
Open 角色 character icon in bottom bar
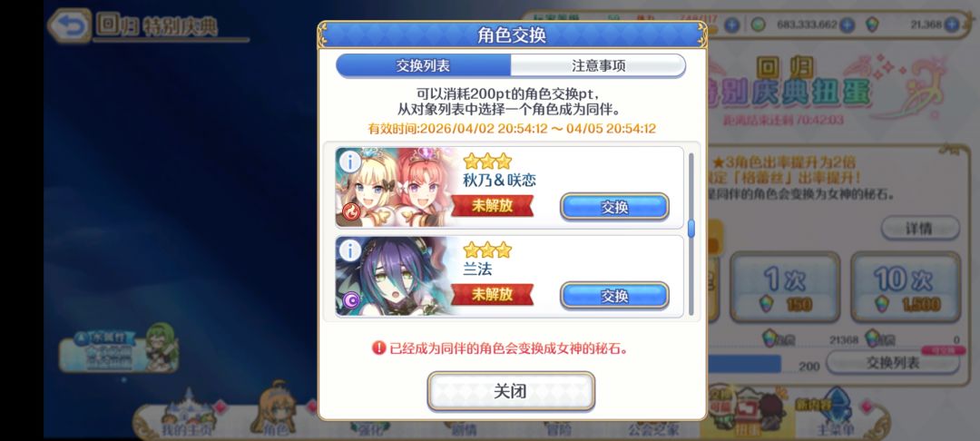point(275,411)
